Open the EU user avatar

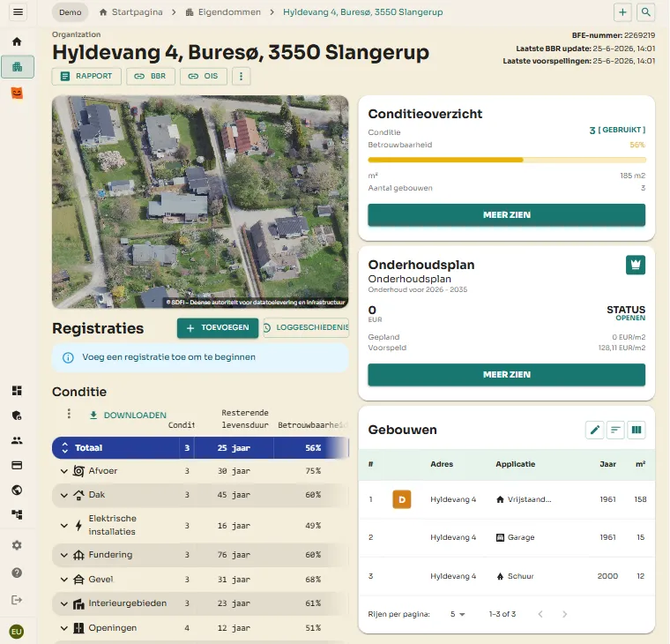coord(17,631)
